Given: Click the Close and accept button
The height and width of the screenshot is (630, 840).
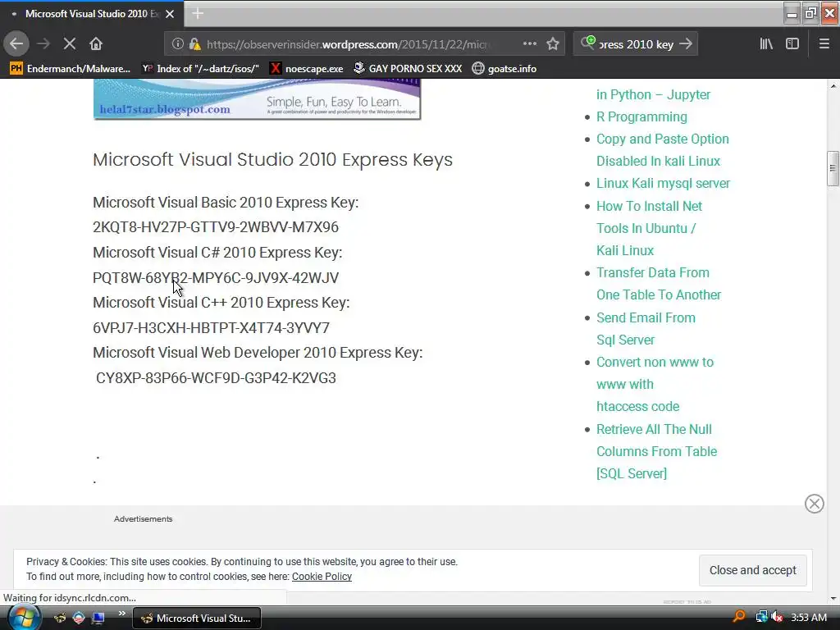Looking at the screenshot, I should coord(753,570).
